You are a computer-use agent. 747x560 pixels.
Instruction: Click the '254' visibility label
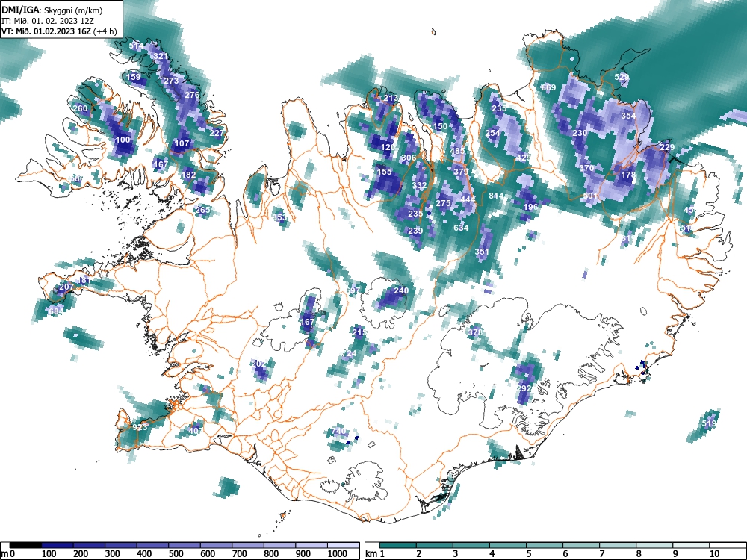pos(492,133)
